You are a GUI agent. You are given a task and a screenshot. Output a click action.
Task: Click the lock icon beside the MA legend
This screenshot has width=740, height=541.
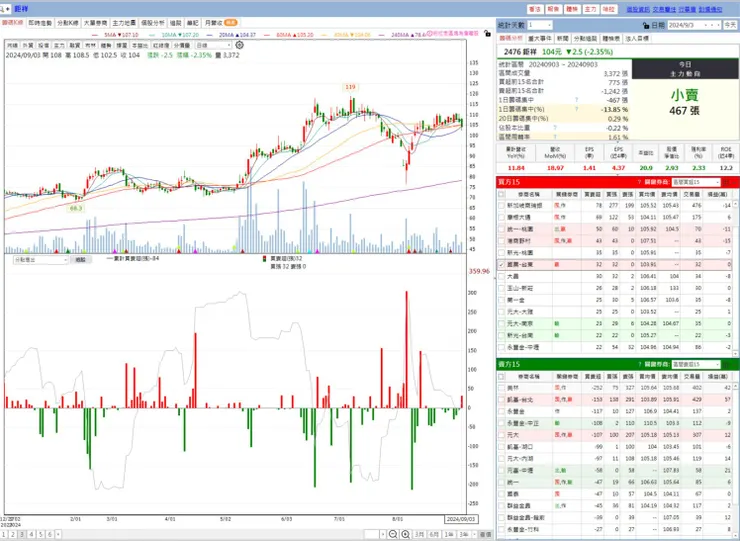click(x=487, y=34)
